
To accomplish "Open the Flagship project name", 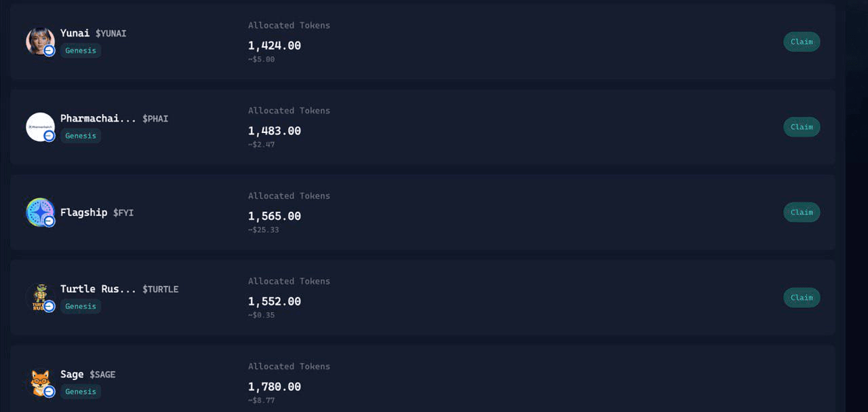I will (x=84, y=212).
